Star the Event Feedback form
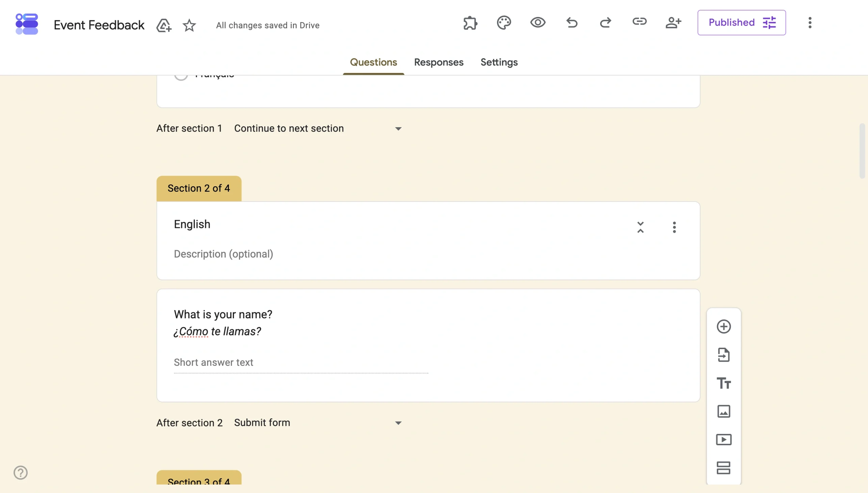Image resolution: width=868 pixels, height=493 pixels. [189, 25]
